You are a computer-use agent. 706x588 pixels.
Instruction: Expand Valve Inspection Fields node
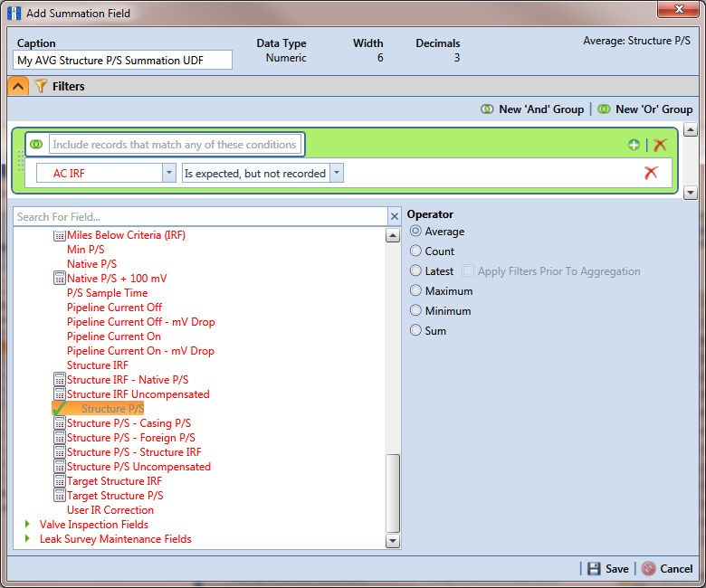[x=27, y=524]
